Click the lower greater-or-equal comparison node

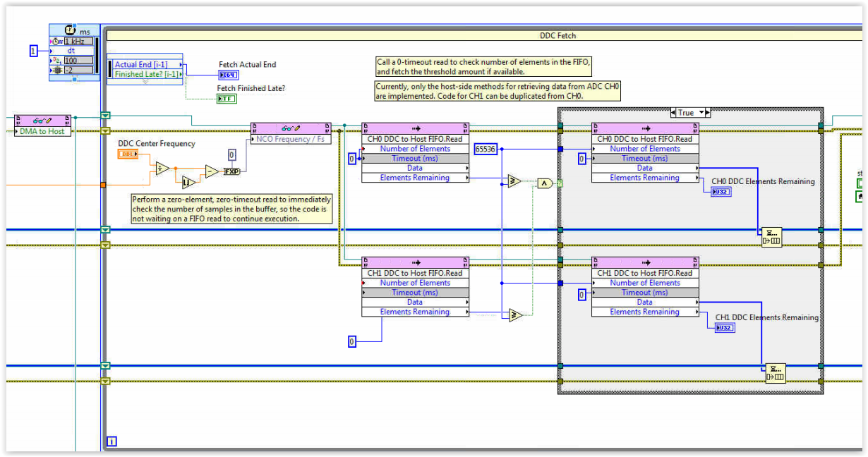(x=515, y=315)
